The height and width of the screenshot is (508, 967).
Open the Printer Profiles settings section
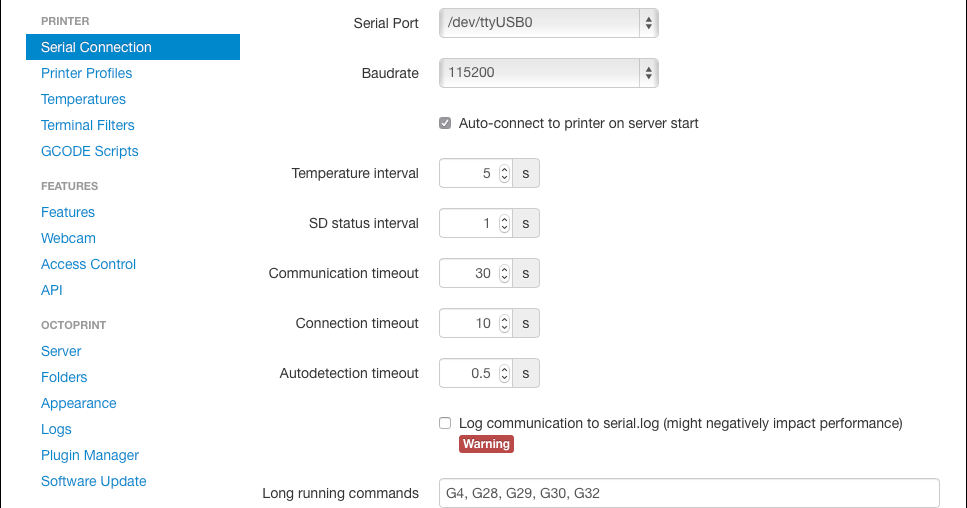coord(86,73)
